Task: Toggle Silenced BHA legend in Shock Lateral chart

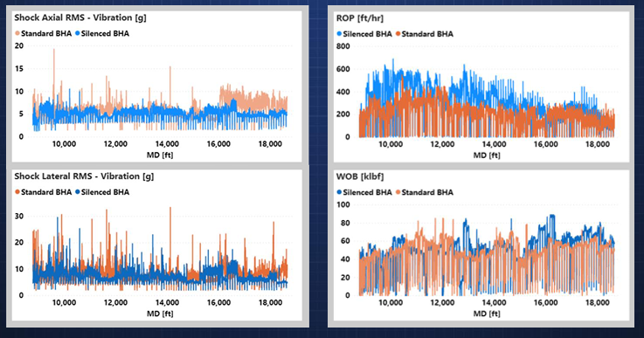Action: [102, 192]
